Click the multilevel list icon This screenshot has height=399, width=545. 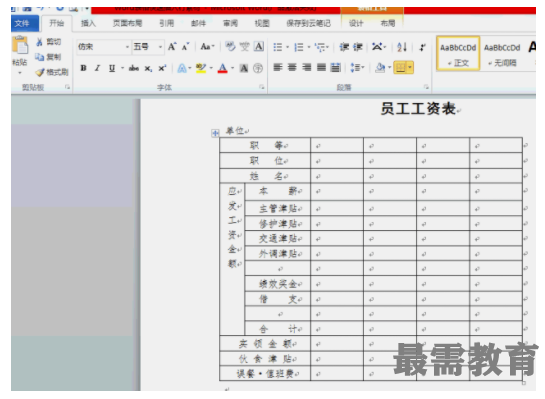coord(320,47)
